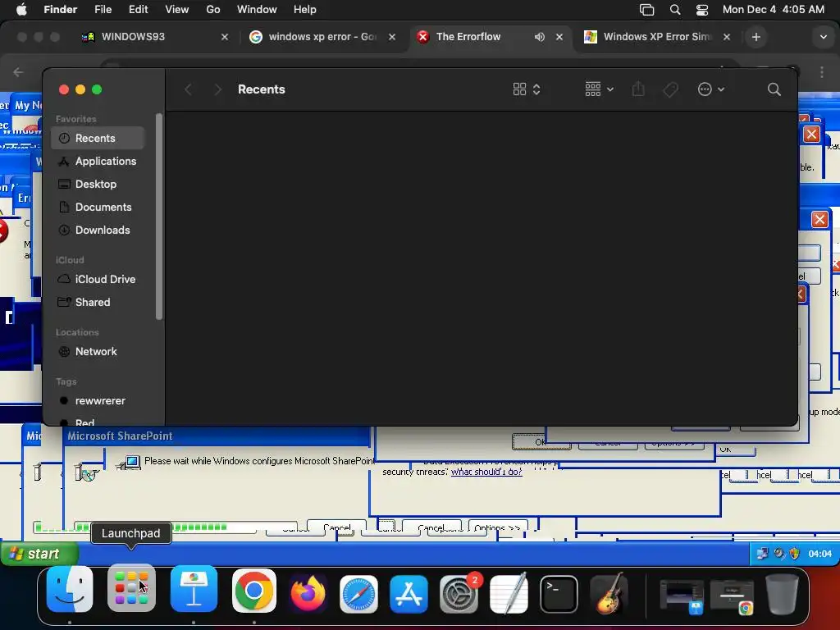
Task: Open Control Center in the menu bar
Action: pos(702,10)
